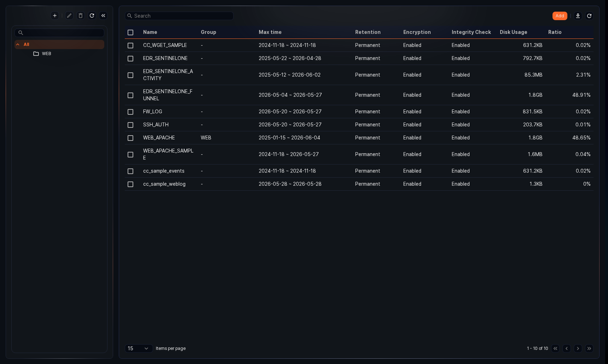Viewport: 608px width, 364px height.
Task: Open the items per page dropdown
Action: tap(139, 348)
